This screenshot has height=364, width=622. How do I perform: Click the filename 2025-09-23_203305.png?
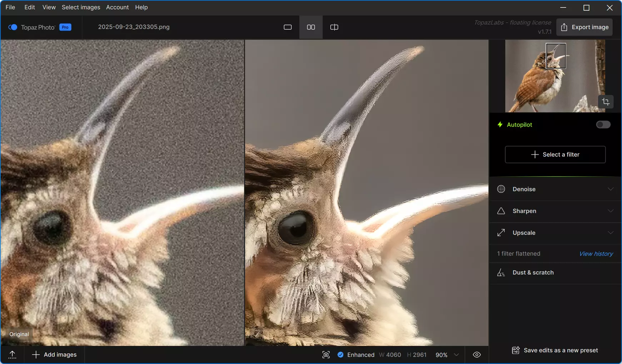[134, 27]
